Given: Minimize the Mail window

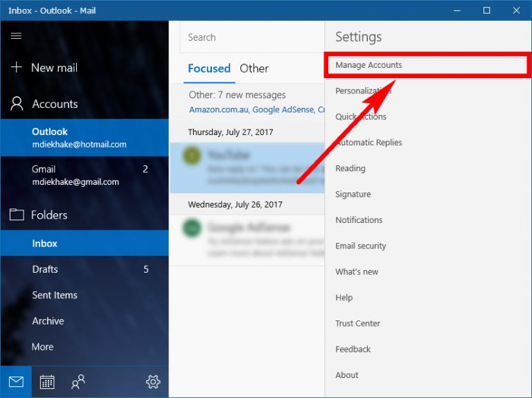Looking at the screenshot, I should coord(457,10).
